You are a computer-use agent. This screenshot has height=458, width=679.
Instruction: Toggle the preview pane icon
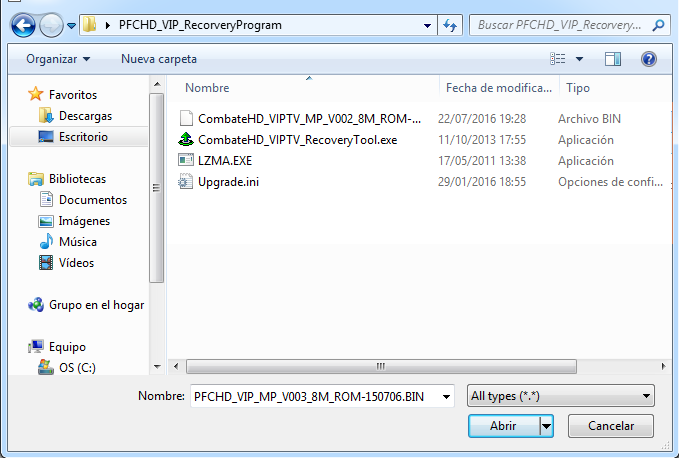pyautogui.click(x=612, y=59)
